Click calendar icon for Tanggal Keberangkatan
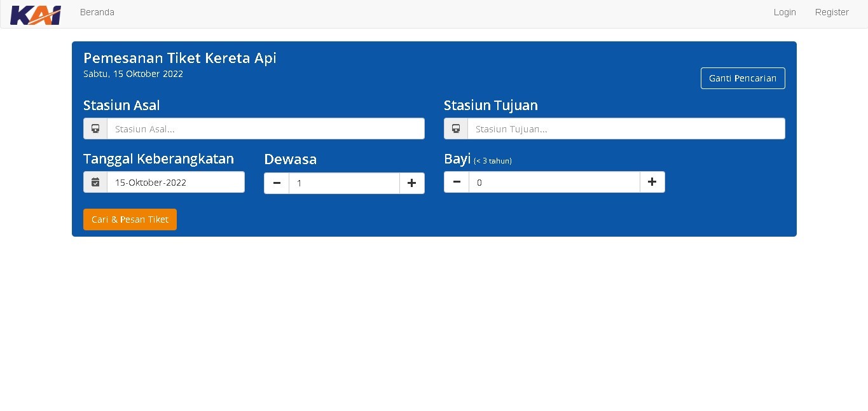Viewport: 868px width, 411px height. (x=95, y=182)
